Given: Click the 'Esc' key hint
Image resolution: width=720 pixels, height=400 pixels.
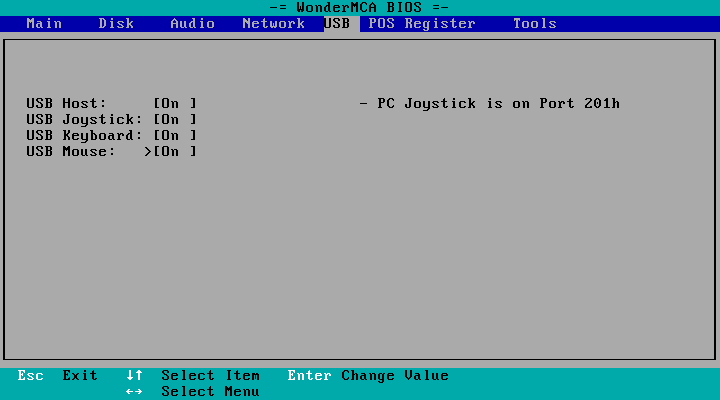Looking at the screenshot, I should pyautogui.click(x=31, y=376).
